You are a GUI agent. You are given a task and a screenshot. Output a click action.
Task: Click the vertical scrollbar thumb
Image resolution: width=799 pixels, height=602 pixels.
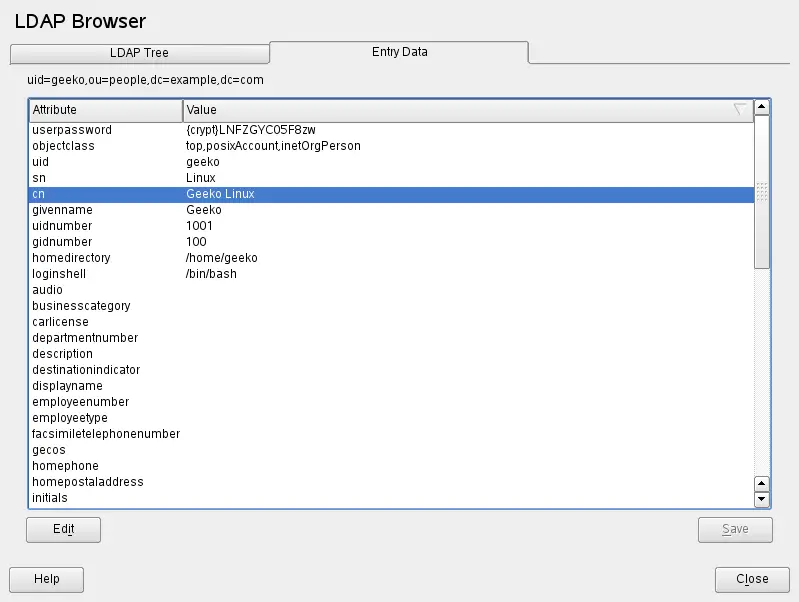761,190
